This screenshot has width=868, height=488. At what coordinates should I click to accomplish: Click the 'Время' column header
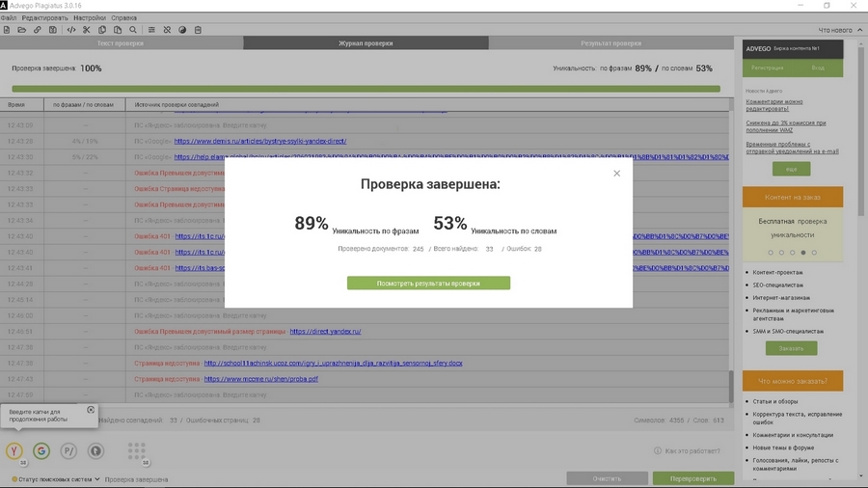click(21, 104)
